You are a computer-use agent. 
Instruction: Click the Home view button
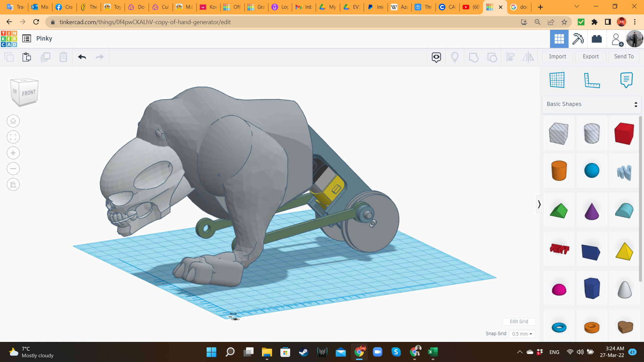pyautogui.click(x=13, y=121)
